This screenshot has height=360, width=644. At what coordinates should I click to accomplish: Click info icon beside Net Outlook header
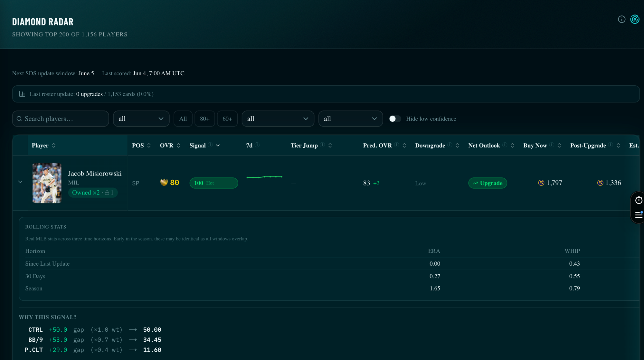pyautogui.click(x=505, y=145)
